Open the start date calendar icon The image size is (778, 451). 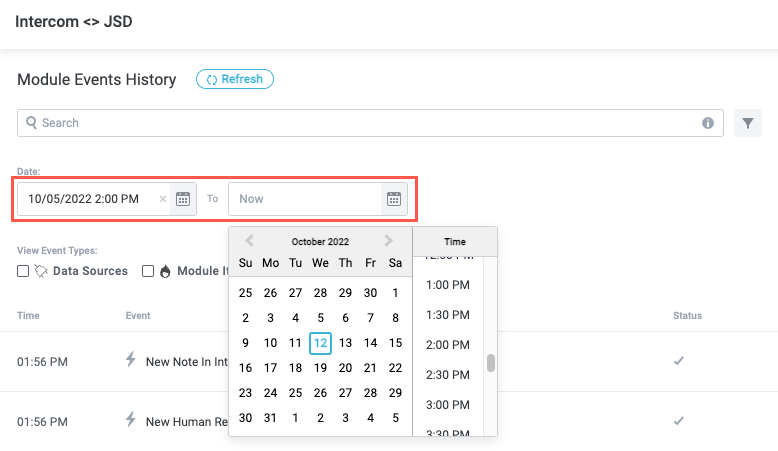coord(183,198)
